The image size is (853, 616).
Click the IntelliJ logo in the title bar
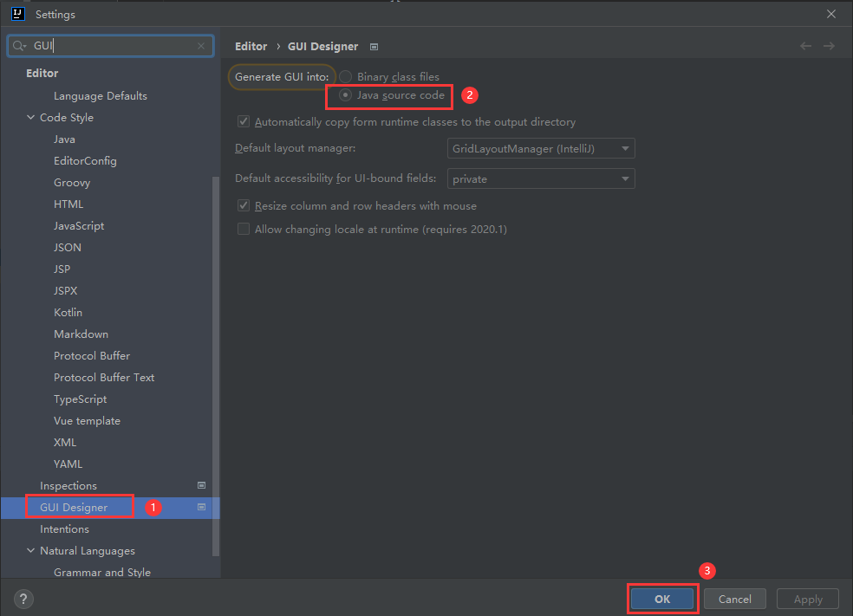pos(18,14)
